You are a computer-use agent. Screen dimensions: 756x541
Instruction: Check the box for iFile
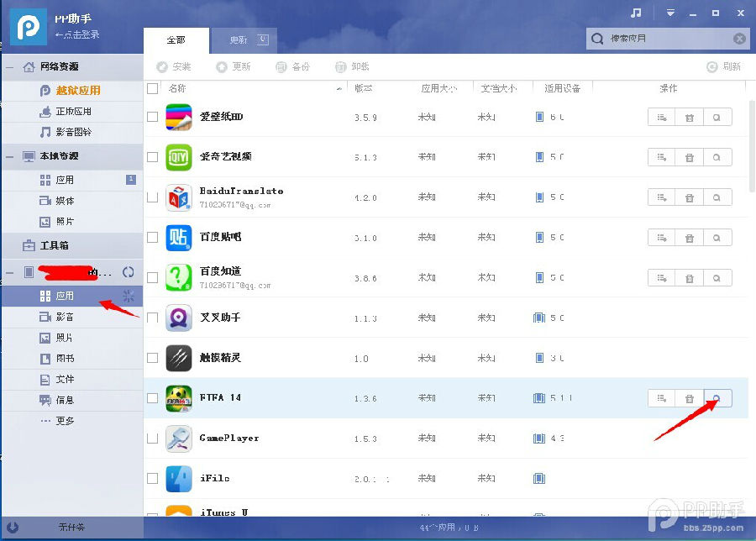[x=152, y=478]
